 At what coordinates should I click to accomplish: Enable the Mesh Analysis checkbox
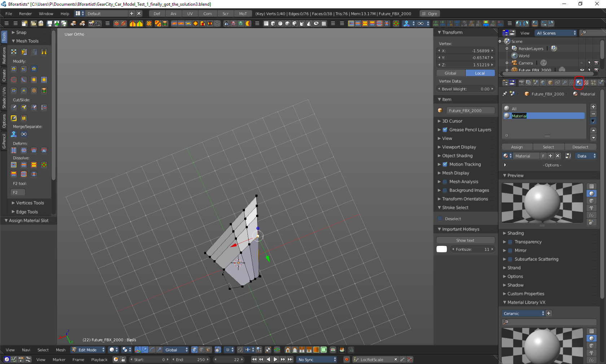(x=445, y=182)
